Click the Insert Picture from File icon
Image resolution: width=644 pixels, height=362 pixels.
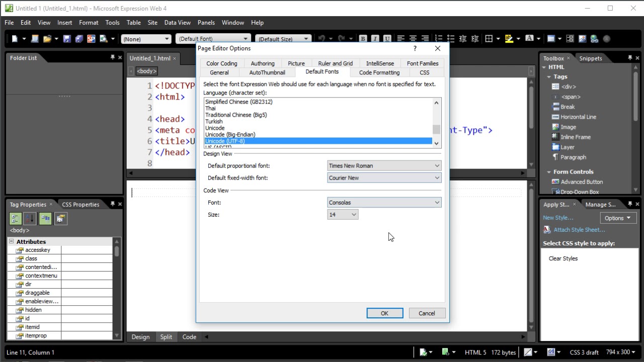pos(582,39)
